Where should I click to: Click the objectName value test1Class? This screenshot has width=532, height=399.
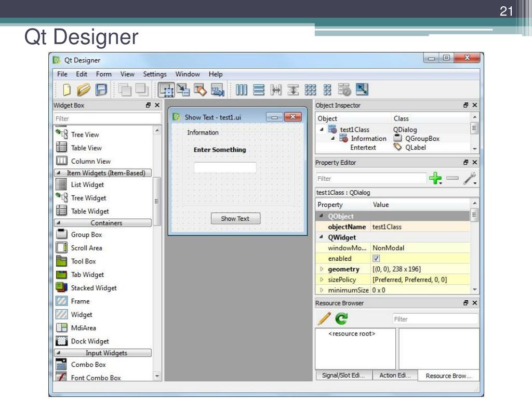click(387, 227)
